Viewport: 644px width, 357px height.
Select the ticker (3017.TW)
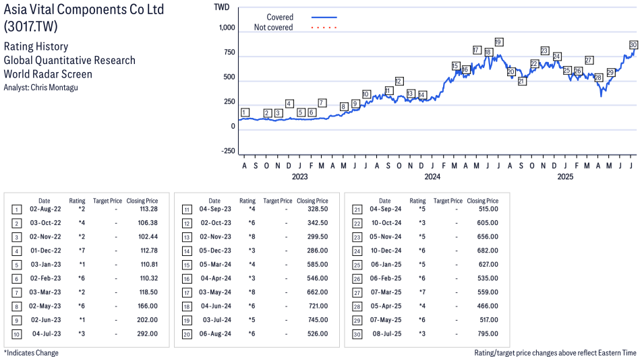tap(31, 27)
